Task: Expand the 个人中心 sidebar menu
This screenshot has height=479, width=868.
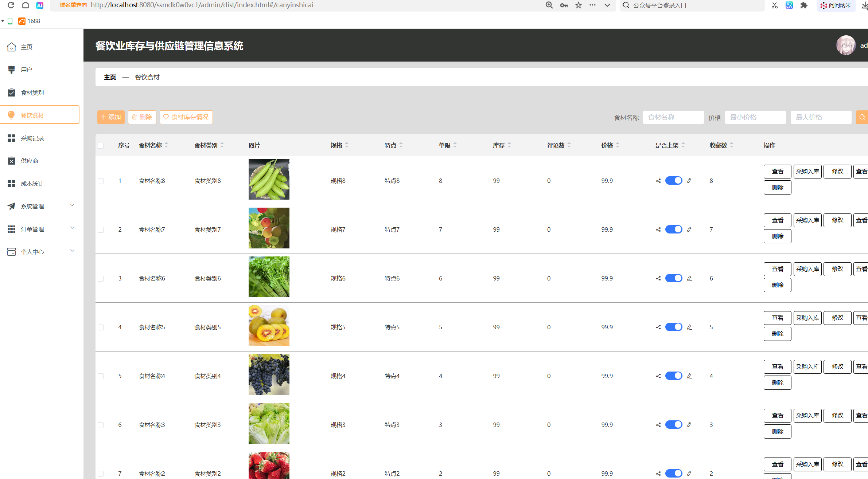Action: (40, 252)
